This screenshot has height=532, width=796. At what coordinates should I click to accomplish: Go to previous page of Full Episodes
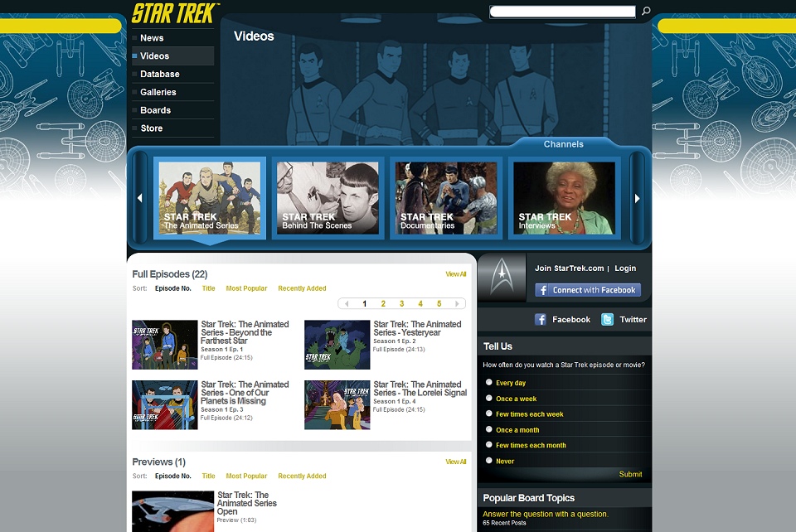pos(347,304)
